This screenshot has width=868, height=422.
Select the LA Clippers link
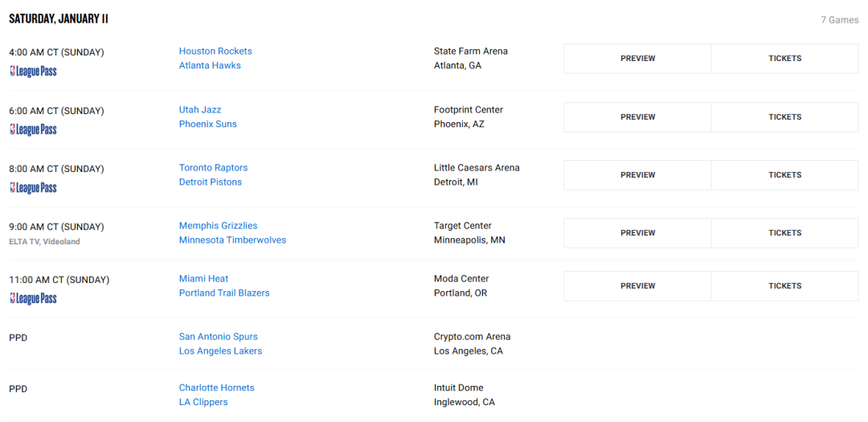point(203,402)
